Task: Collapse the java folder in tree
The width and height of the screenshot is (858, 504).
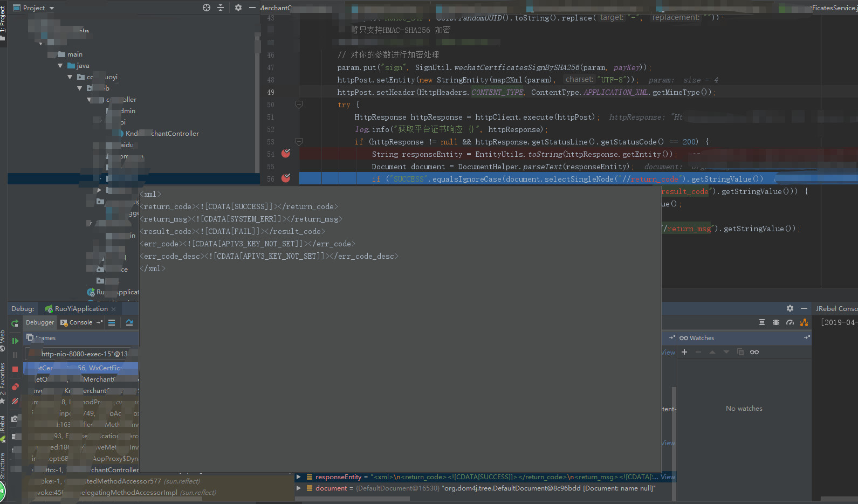Action: tap(60, 66)
